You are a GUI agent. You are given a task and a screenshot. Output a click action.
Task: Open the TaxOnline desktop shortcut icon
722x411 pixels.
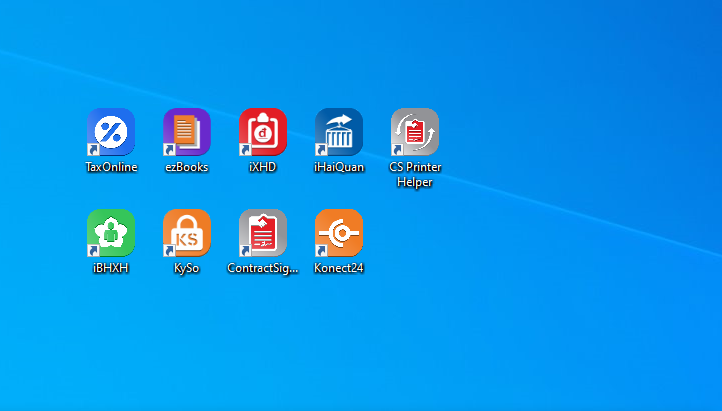coord(111,132)
